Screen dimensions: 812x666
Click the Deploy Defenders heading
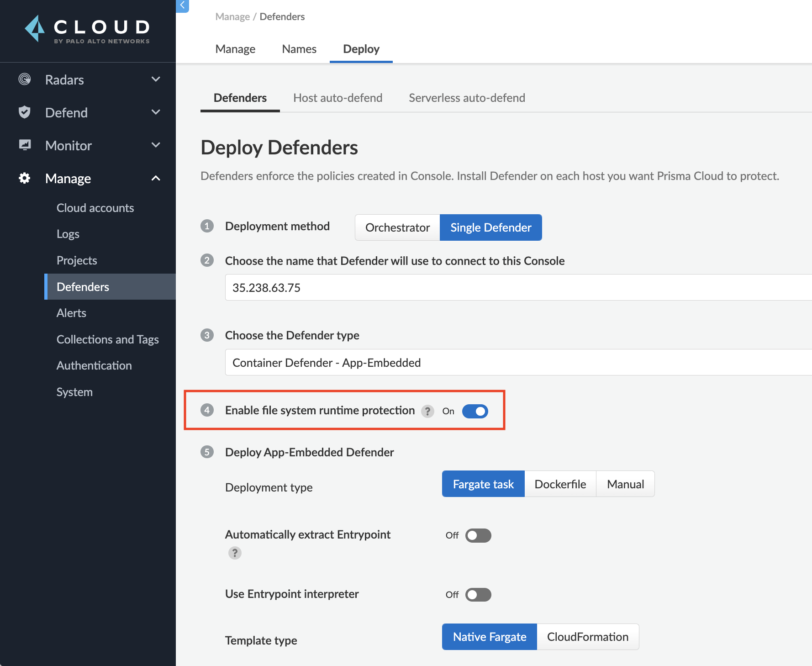tap(279, 148)
